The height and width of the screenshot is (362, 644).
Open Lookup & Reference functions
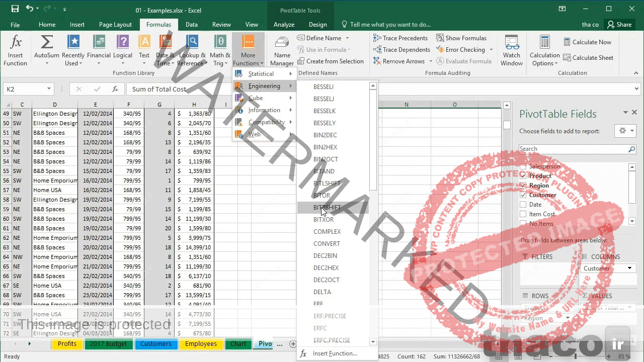click(192, 50)
